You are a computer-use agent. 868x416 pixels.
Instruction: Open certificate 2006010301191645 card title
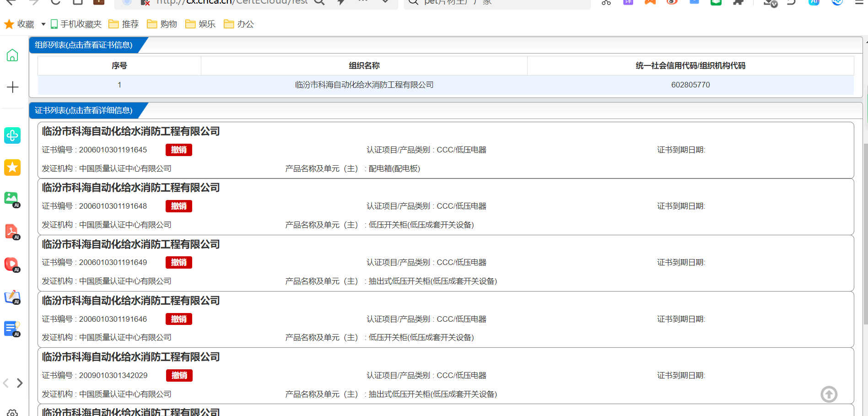(x=131, y=131)
